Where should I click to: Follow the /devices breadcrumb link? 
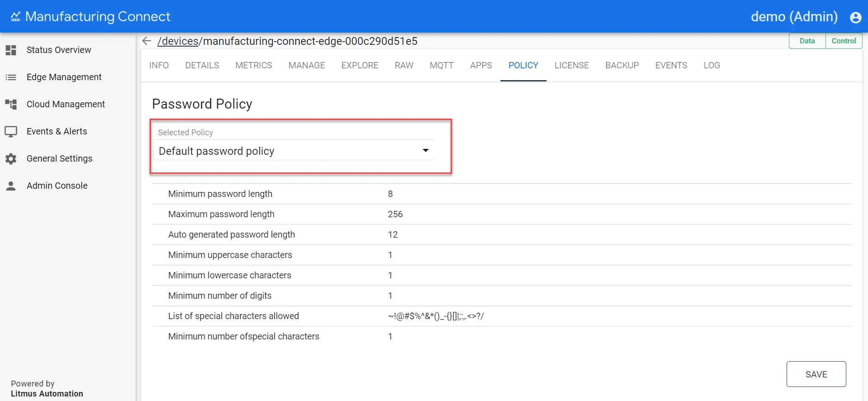[178, 41]
